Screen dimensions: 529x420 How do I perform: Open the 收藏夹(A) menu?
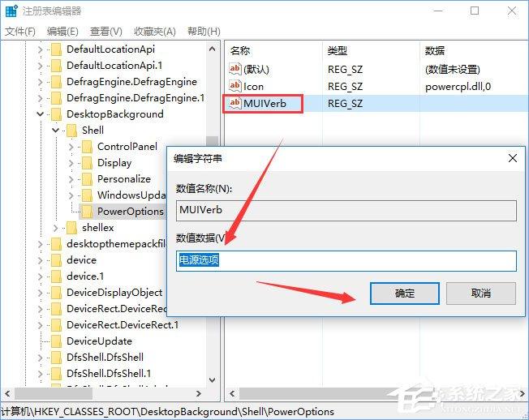[x=155, y=32]
